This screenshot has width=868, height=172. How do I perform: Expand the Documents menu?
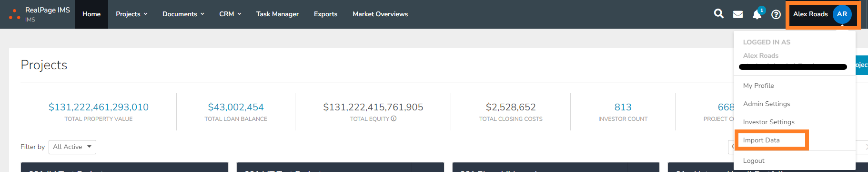(x=183, y=14)
